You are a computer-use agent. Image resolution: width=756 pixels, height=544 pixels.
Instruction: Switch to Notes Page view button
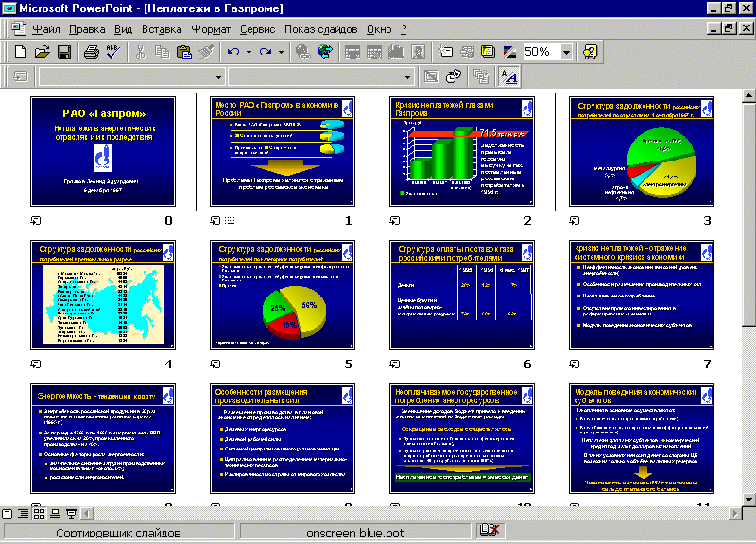[56, 514]
